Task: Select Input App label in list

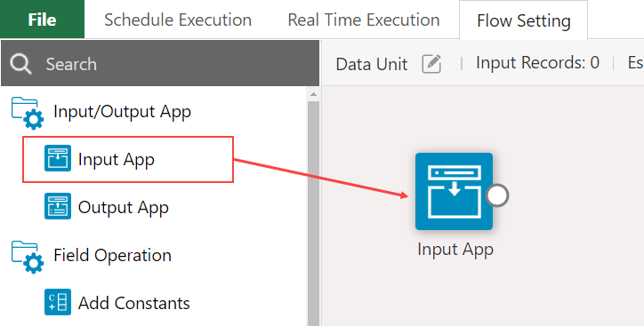Action: tap(117, 160)
